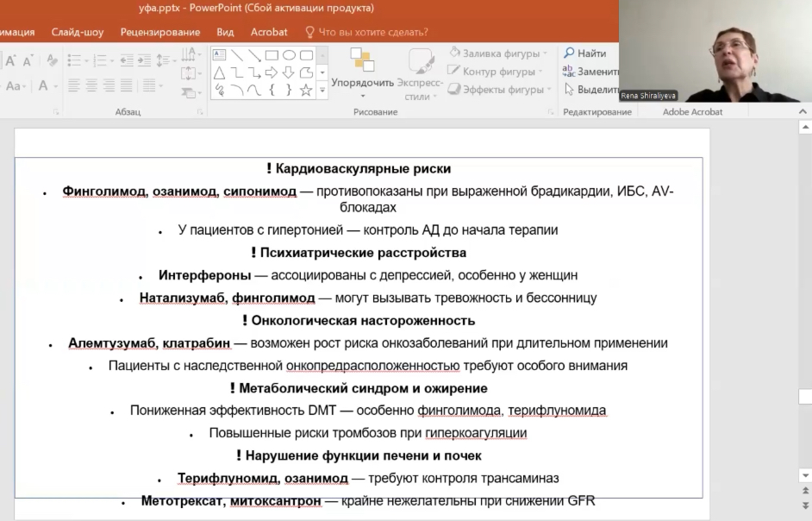Pick the five-point star shape

(x=306, y=89)
